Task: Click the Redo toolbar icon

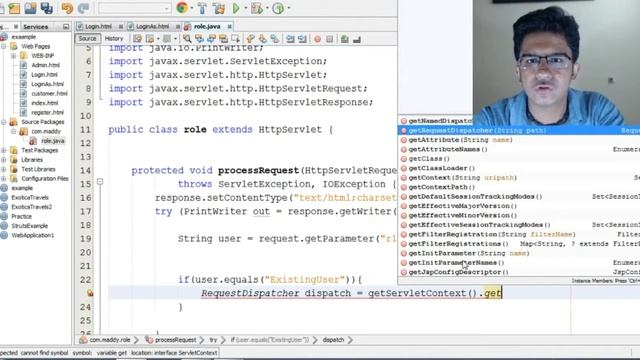Action: coord(83,8)
